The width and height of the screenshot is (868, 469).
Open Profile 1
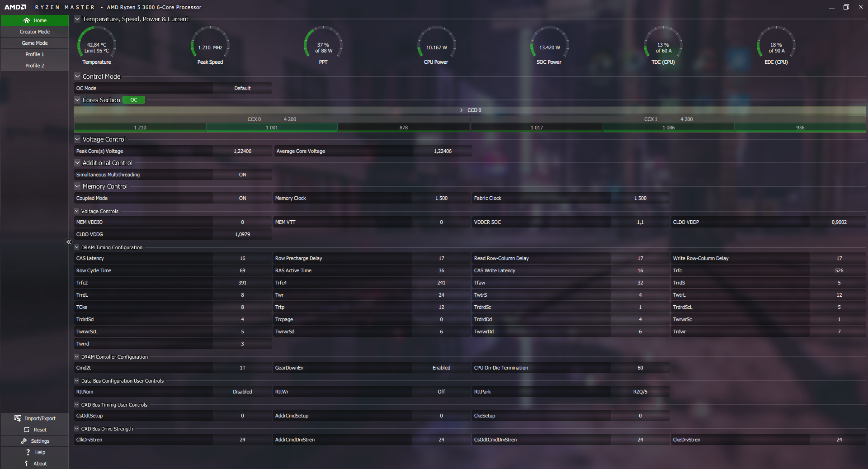[x=35, y=54]
